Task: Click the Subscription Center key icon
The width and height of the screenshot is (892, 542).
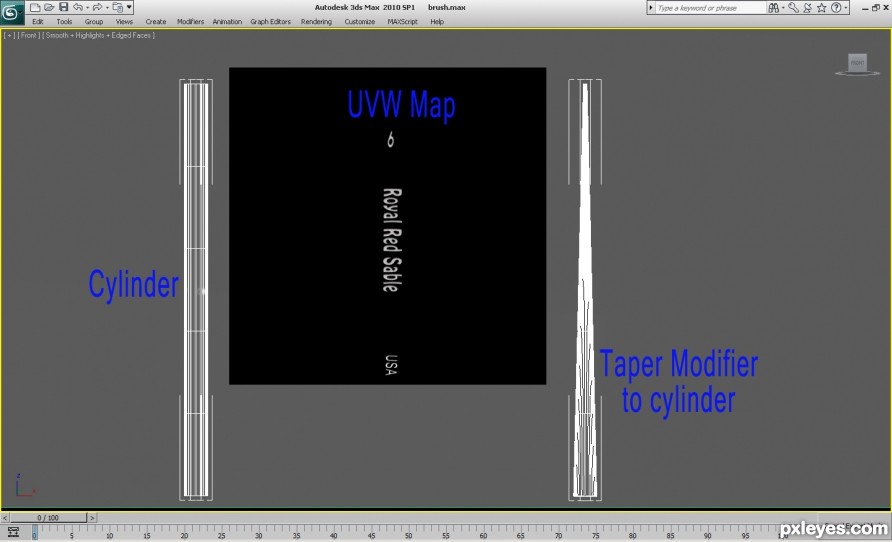Action: [794, 7]
